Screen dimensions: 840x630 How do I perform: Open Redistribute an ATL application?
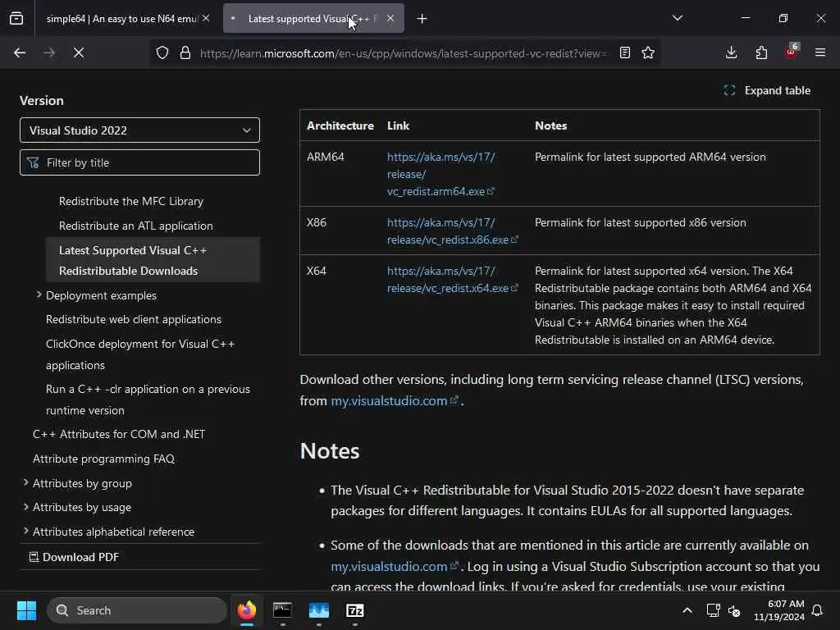[136, 226]
